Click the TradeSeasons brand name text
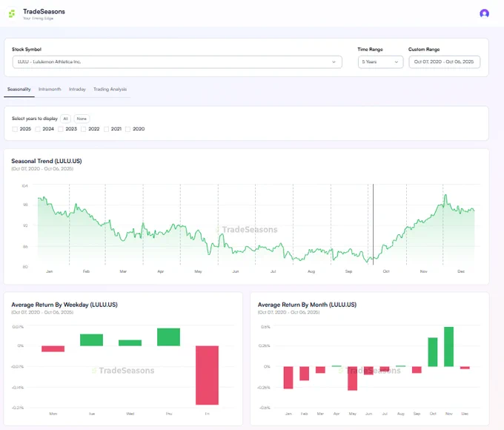Viewport: 504px width, 430px height. [x=44, y=12]
